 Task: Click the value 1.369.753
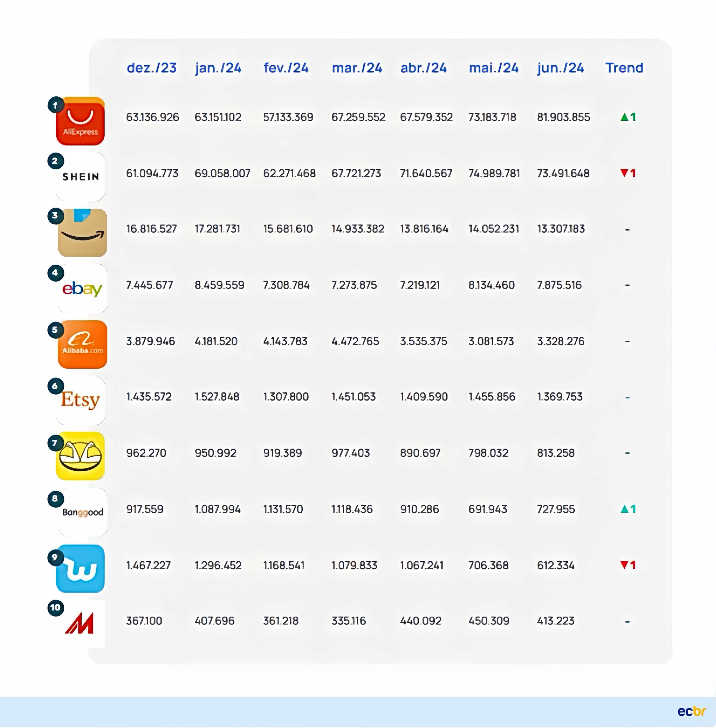560,397
